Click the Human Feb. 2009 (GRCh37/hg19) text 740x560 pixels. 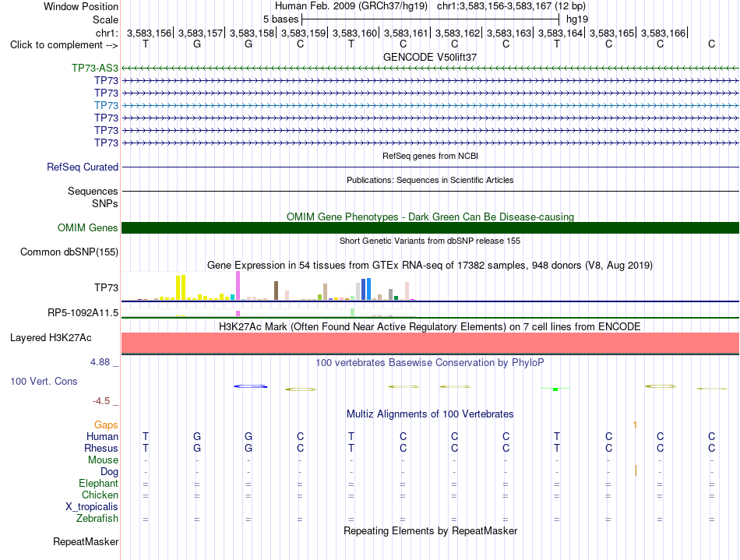(351, 6)
